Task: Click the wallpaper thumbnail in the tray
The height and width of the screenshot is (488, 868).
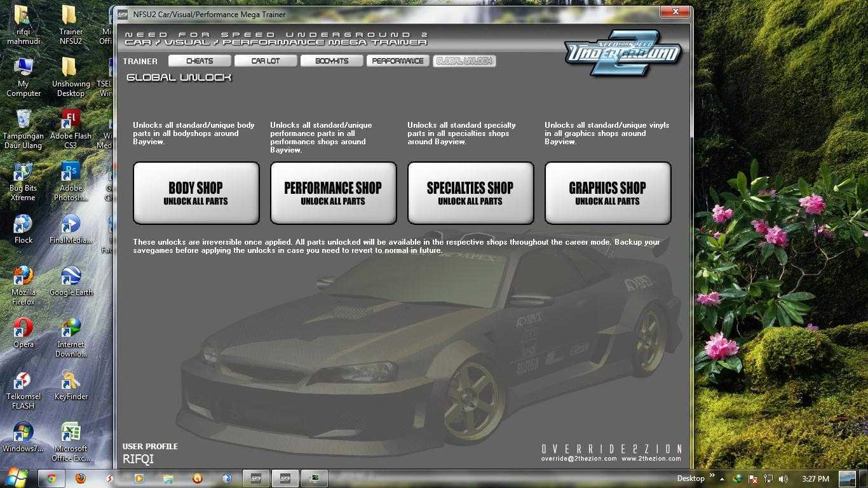Action: coord(847,478)
